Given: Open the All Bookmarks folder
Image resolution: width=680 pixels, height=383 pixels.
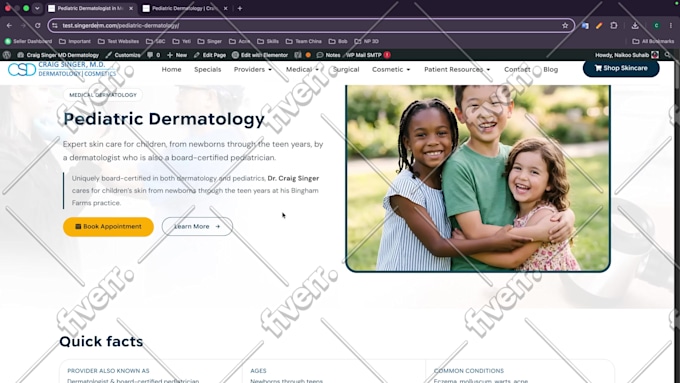Looking at the screenshot, I should (653, 41).
